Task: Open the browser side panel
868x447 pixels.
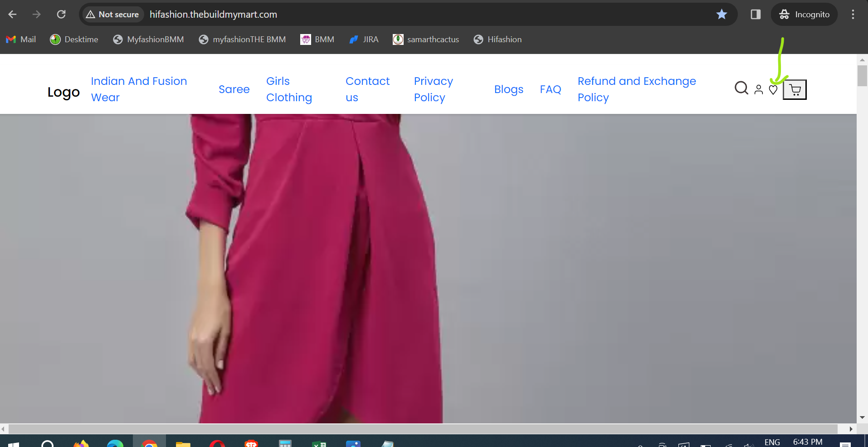Action: [756, 15]
